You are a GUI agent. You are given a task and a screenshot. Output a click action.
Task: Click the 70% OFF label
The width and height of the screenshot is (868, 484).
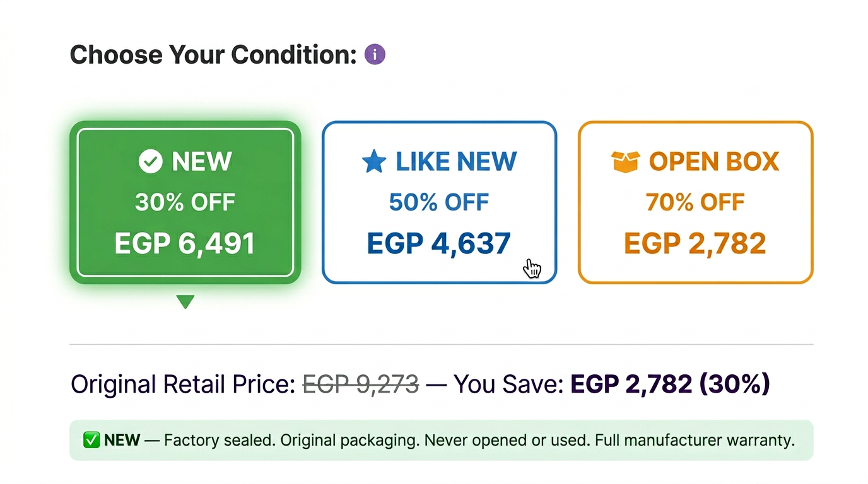click(695, 202)
